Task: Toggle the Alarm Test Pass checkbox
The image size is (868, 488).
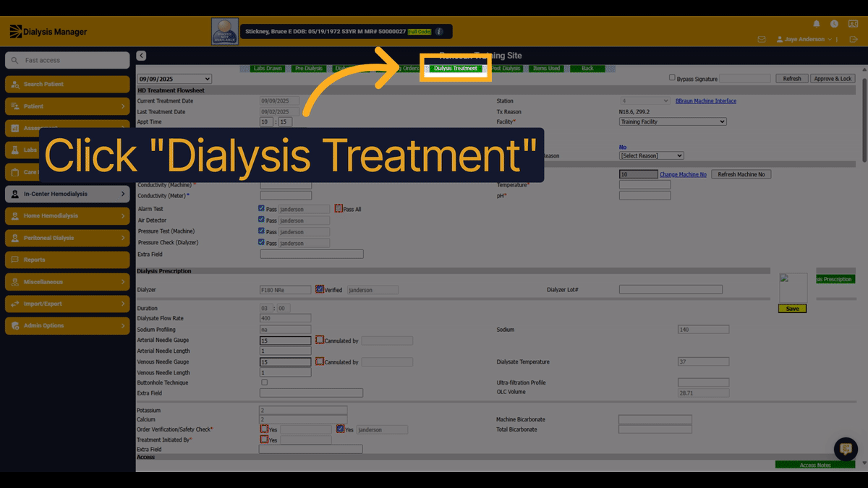Action: click(x=262, y=208)
